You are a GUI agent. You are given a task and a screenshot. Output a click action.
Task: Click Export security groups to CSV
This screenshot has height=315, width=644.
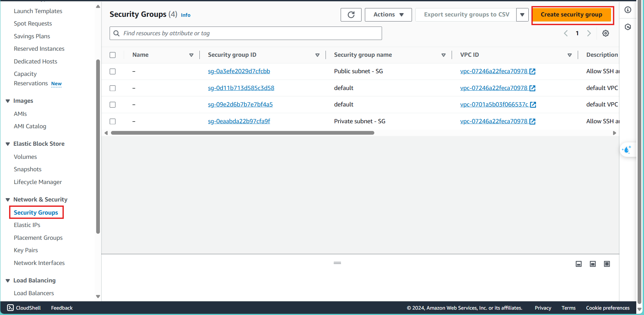point(466,15)
